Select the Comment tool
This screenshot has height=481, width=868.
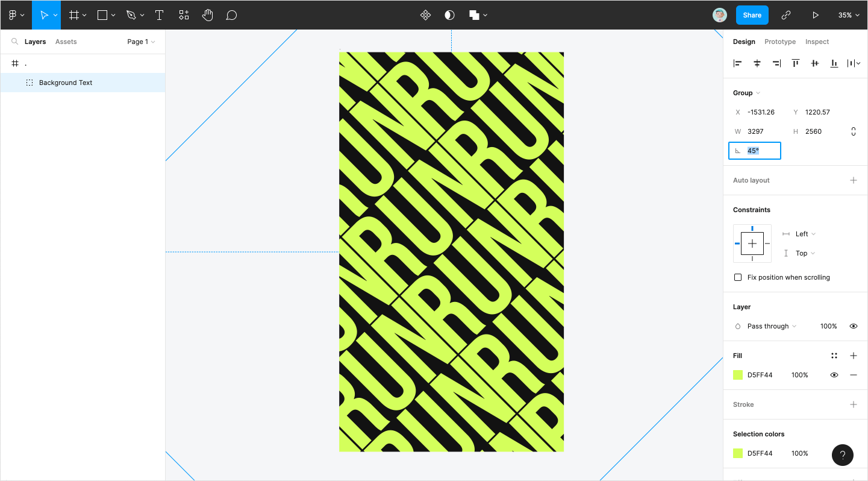[x=231, y=15]
